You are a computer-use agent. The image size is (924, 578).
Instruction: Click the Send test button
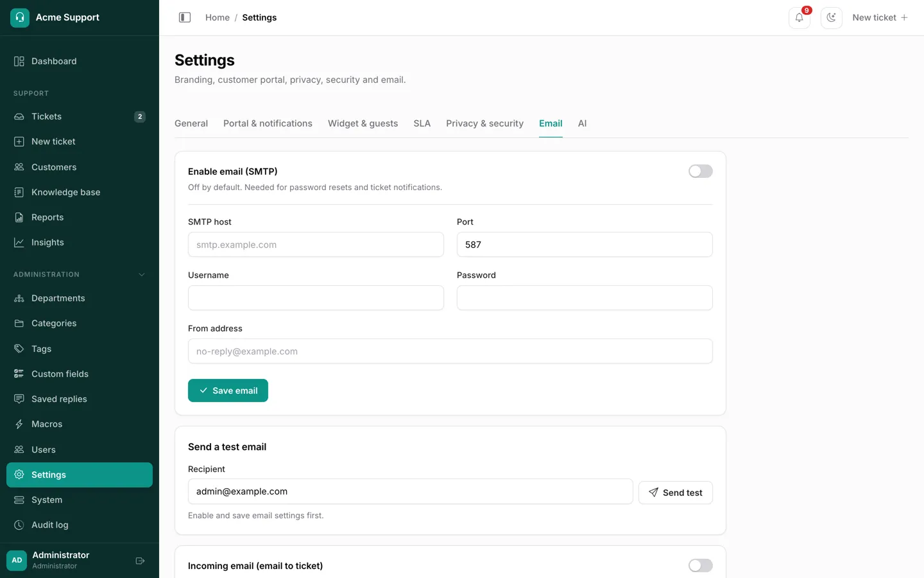click(x=675, y=493)
